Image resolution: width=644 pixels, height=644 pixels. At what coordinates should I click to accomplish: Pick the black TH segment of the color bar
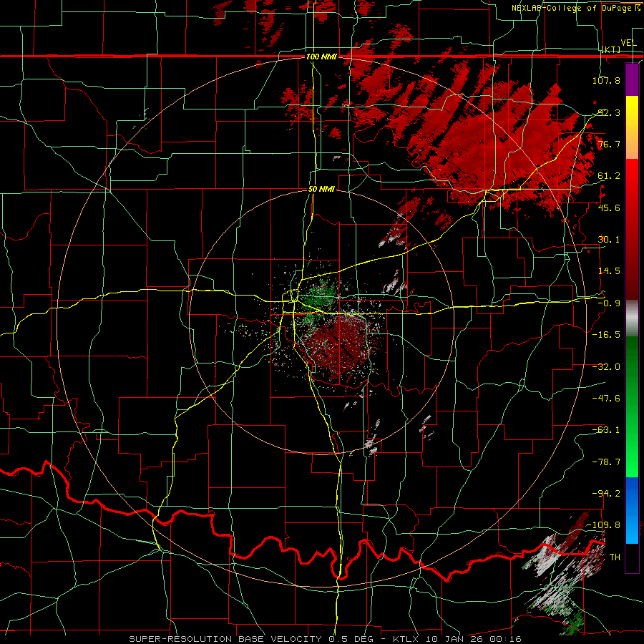click(632, 558)
